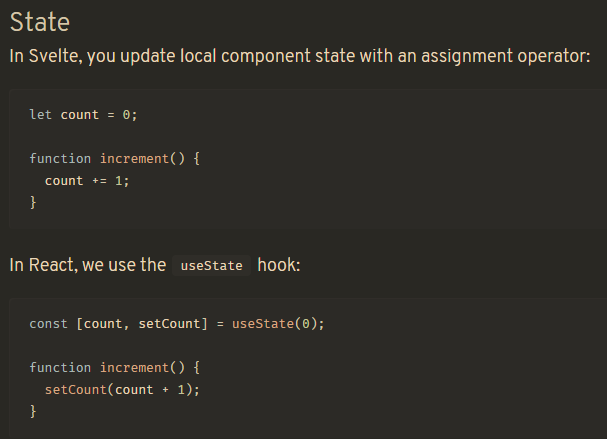This screenshot has width=607, height=439.
Task: Click the first "function increment() {" line in Svelte code
Action: [115, 159]
